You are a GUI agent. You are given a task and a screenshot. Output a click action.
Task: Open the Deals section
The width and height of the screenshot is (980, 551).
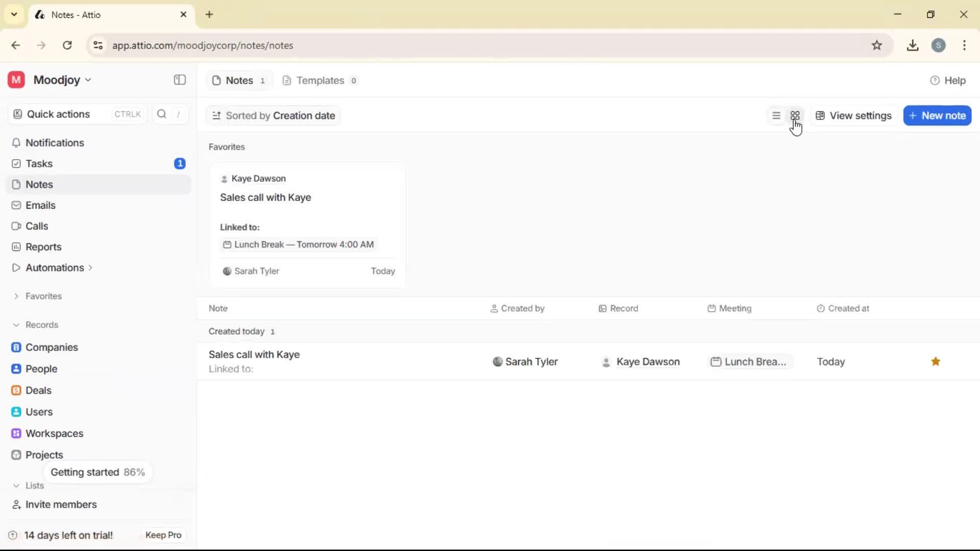pos(38,390)
